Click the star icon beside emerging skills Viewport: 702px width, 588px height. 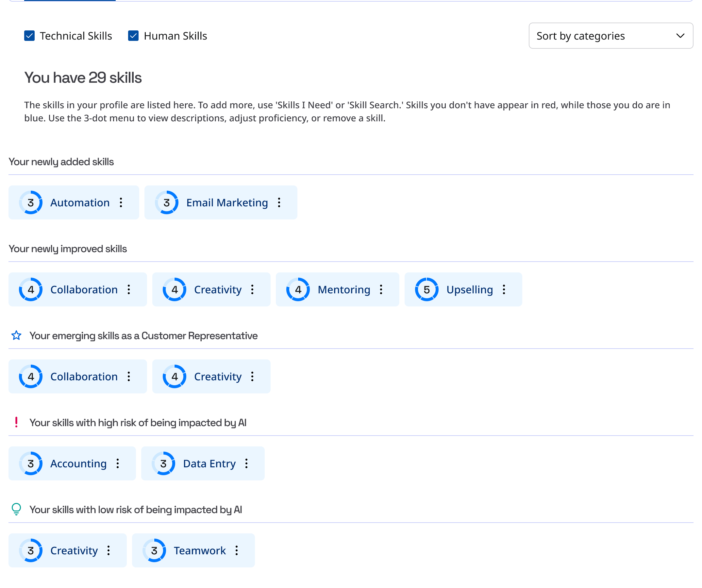click(16, 336)
